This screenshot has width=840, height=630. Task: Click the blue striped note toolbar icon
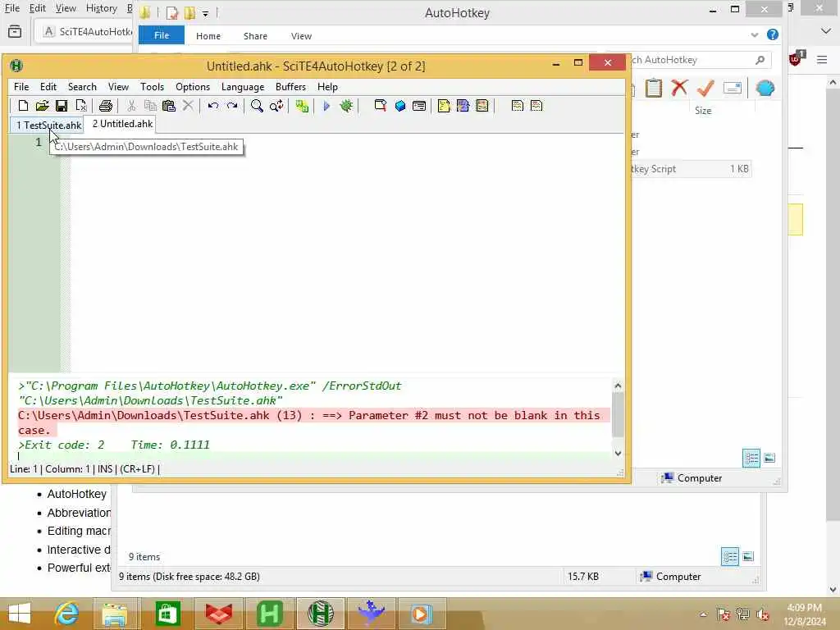463,106
